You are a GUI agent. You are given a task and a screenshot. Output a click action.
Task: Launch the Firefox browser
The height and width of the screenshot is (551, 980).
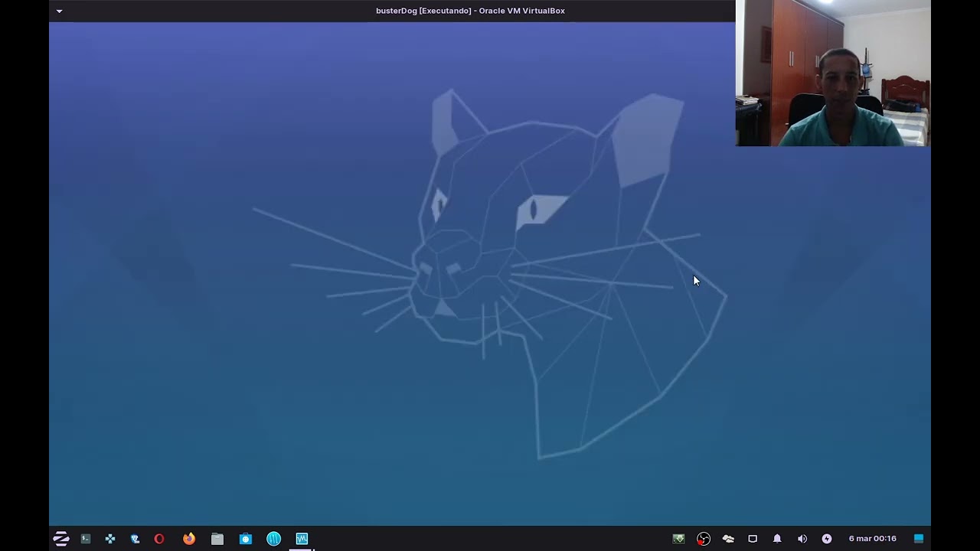189,539
